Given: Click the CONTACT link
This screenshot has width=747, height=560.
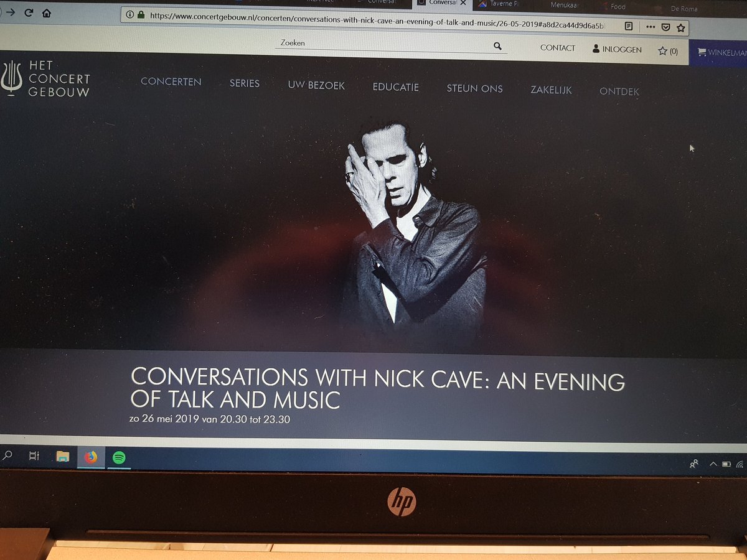Looking at the screenshot, I should tap(557, 48).
